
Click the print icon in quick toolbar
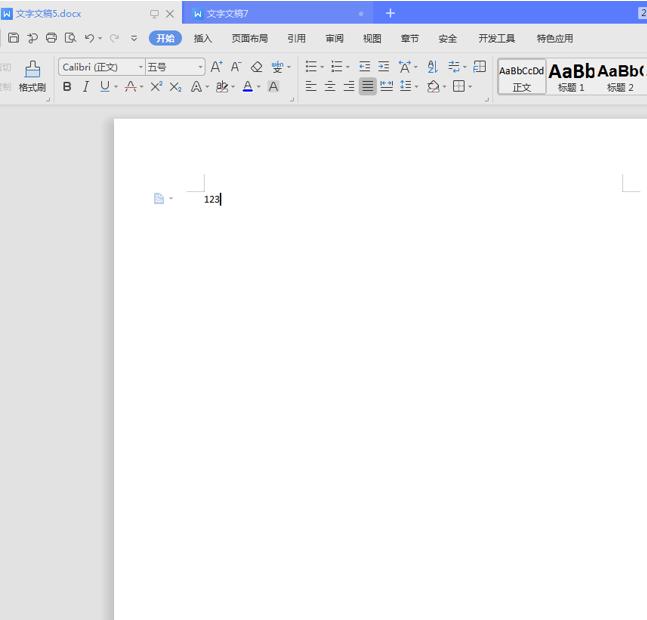pos(51,38)
